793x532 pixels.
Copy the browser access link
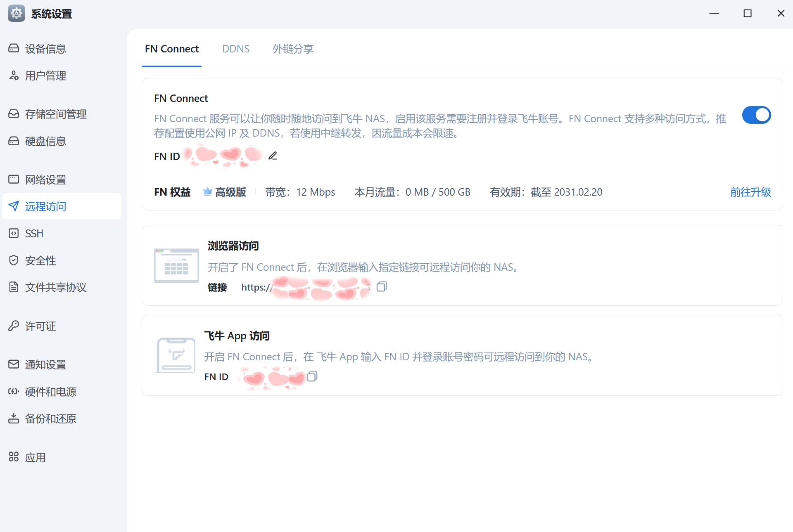(x=382, y=286)
